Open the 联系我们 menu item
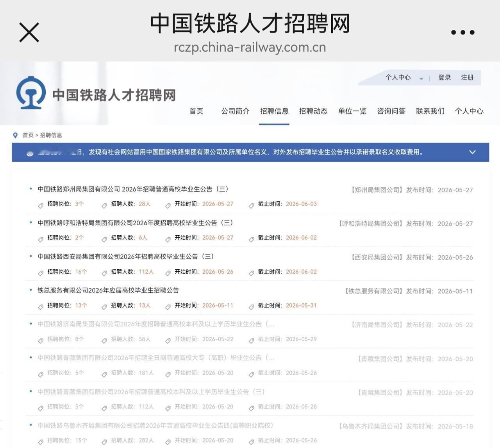 tap(430, 111)
